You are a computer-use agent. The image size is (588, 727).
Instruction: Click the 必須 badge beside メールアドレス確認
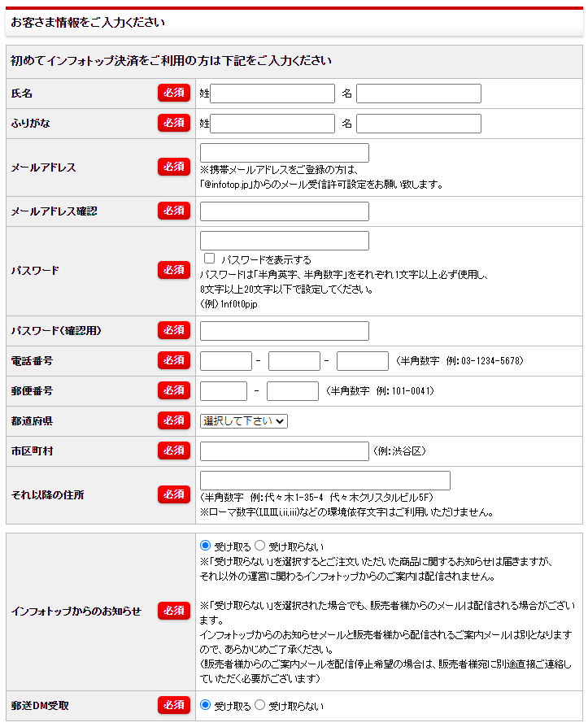[x=174, y=211]
